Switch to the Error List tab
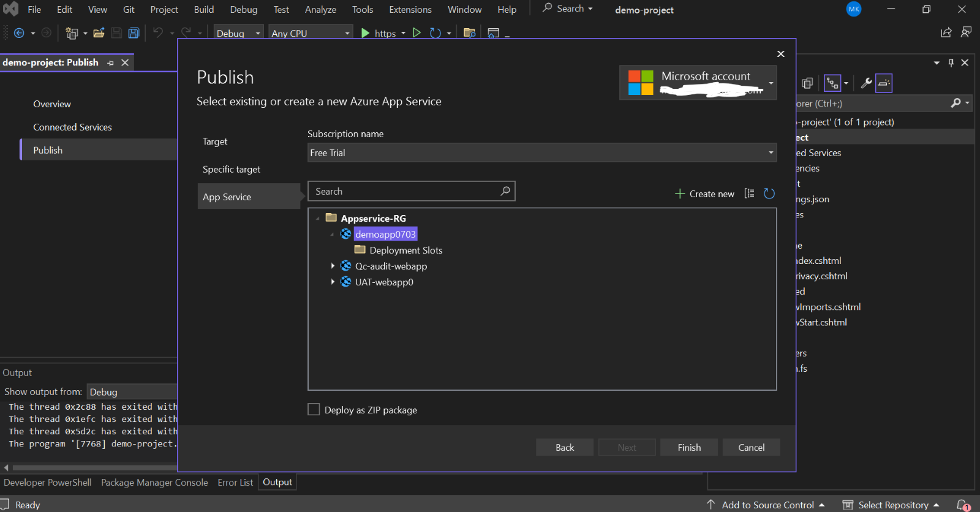This screenshot has height=512, width=980. (x=235, y=483)
